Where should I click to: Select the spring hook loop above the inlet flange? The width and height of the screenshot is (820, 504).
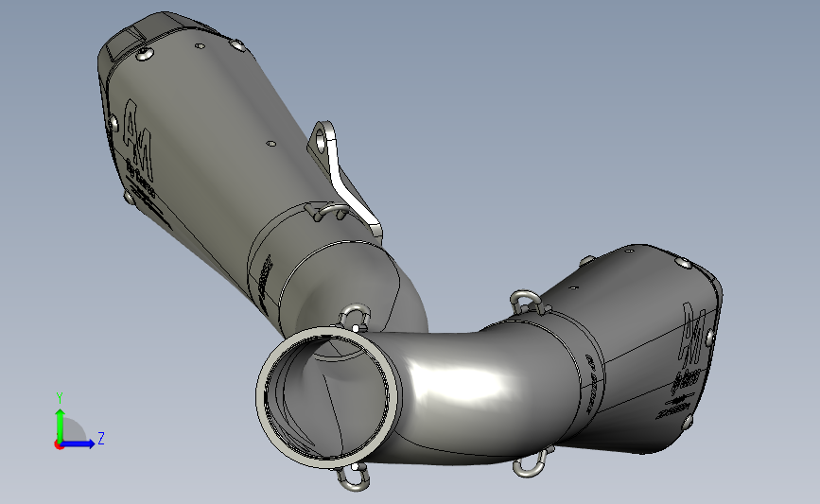[x=355, y=316]
